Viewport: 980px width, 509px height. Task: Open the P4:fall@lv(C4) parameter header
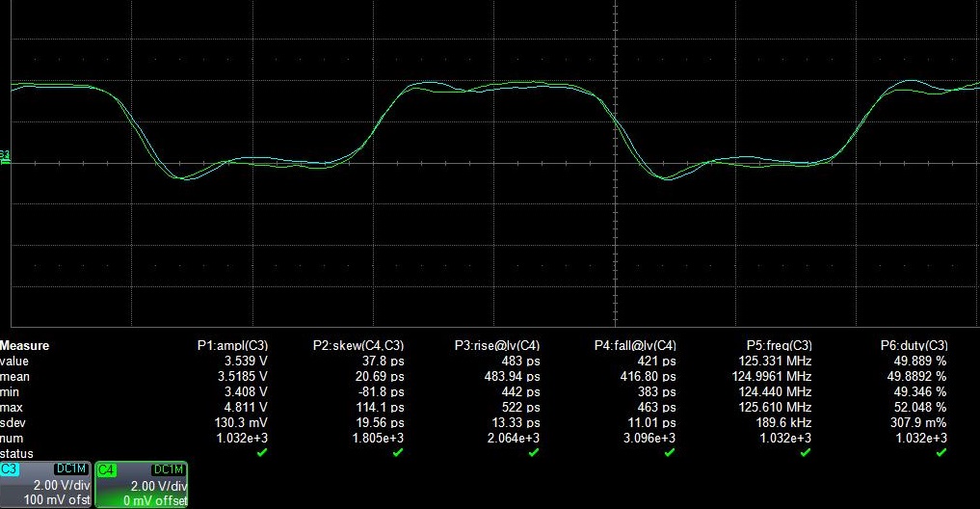(635, 345)
